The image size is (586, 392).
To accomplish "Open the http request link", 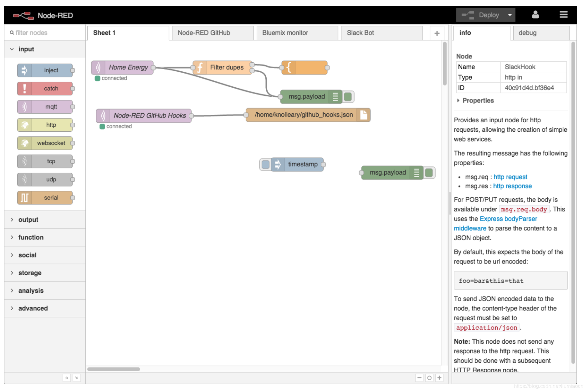I will pos(510,177).
